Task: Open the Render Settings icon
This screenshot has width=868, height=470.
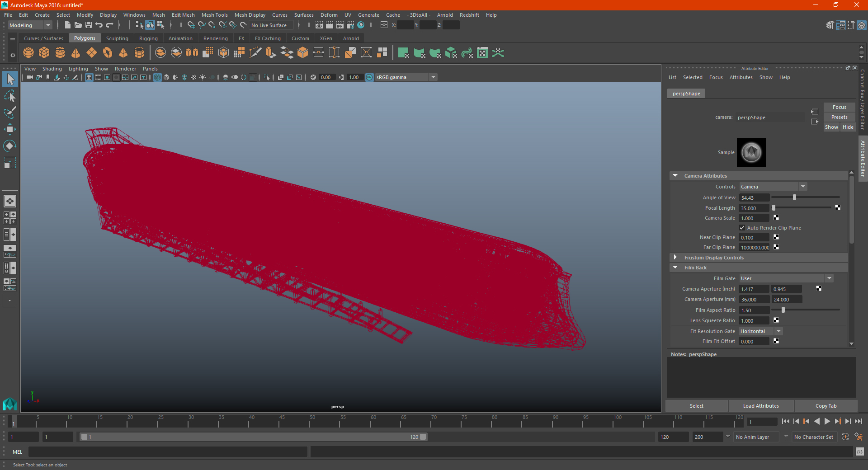Action: (x=350, y=25)
